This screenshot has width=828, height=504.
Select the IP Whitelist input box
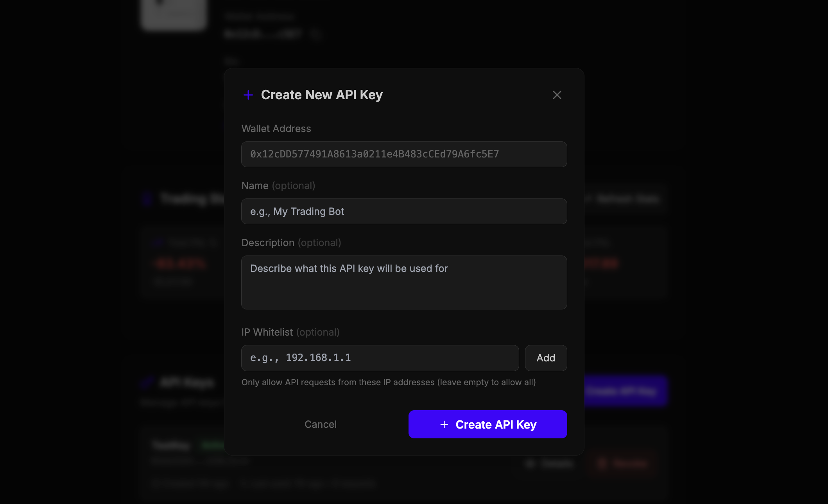[x=380, y=358]
